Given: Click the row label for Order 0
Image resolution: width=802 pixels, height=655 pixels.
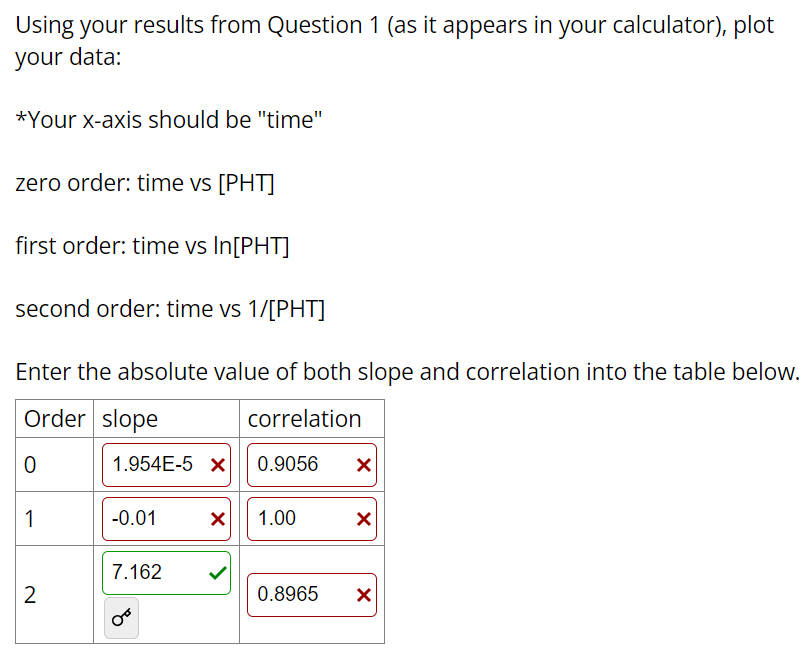Looking at the screenshot, I should click(x=30, y=464).
